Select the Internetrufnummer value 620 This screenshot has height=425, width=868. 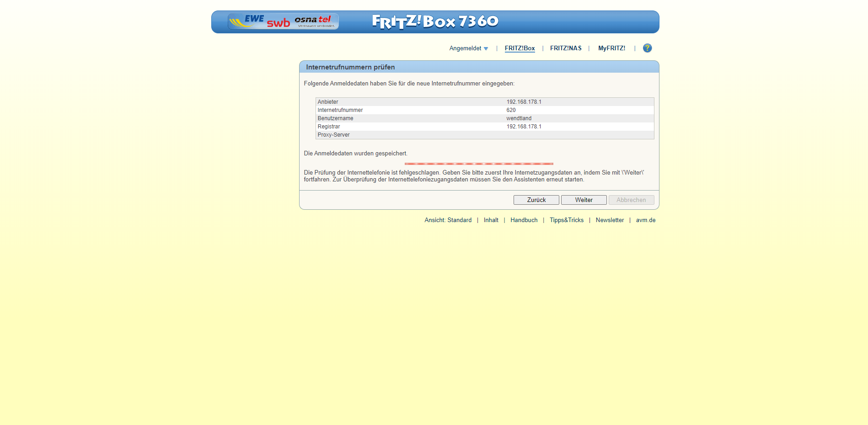click(x=511, y=110)
